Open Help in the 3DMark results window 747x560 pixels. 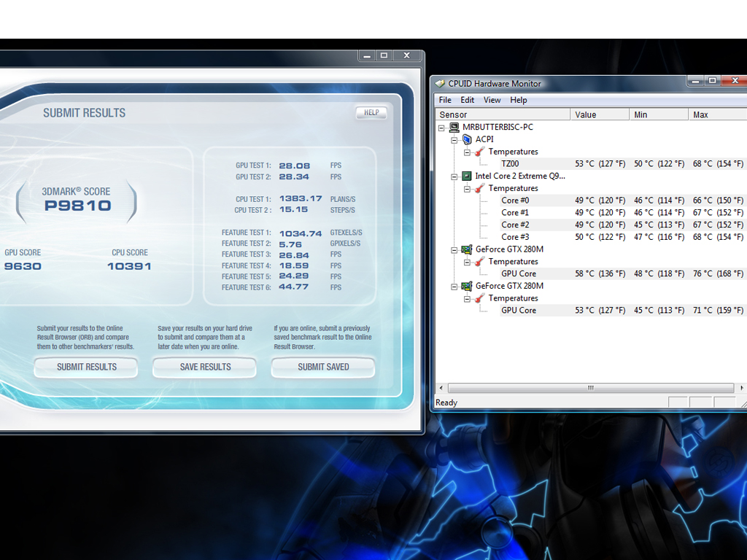[x=371, y=113]
